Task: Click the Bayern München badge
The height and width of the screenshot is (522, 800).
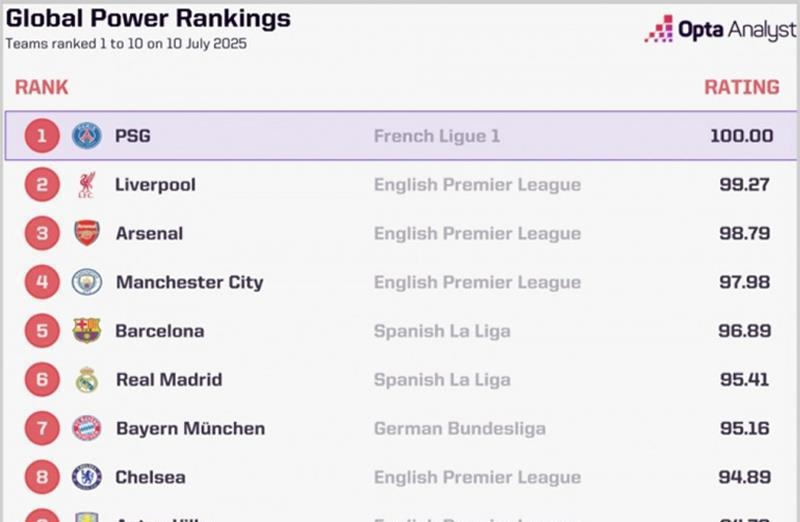Action: click(x=87, y=428)
